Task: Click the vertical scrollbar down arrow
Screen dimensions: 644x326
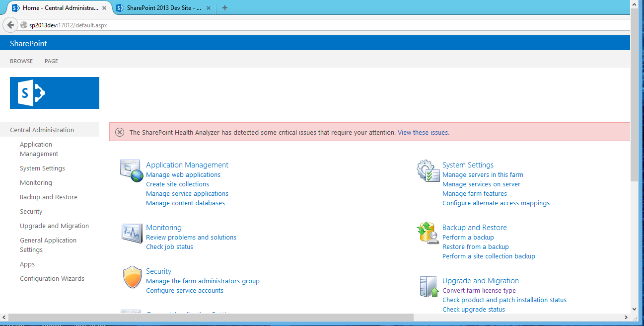Action: click(634, 309)
